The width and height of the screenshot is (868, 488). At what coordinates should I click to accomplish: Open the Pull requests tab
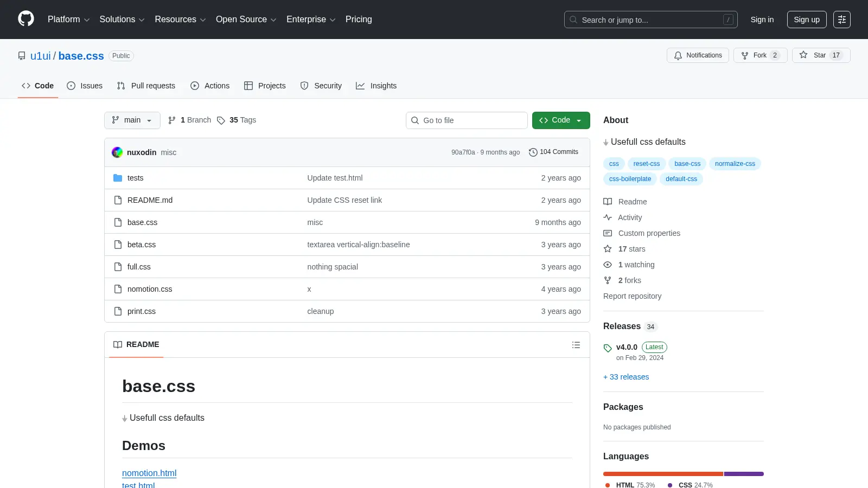146,86
